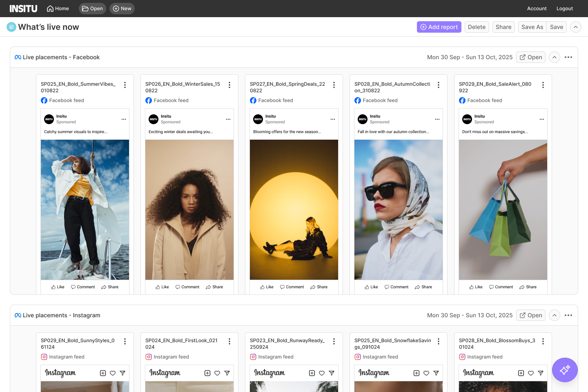Click Like on the AutumnCollection ad preview
588x392 pixels.
[x=371, y=287]
